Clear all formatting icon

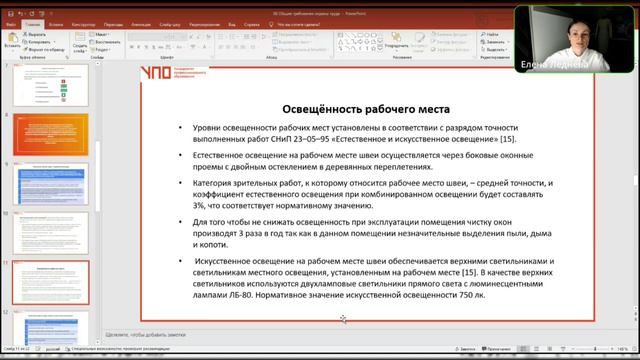(209, 37)
